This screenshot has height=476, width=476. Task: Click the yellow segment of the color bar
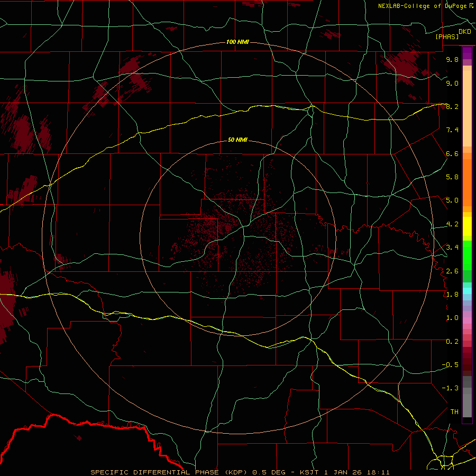tap(467, 226)
